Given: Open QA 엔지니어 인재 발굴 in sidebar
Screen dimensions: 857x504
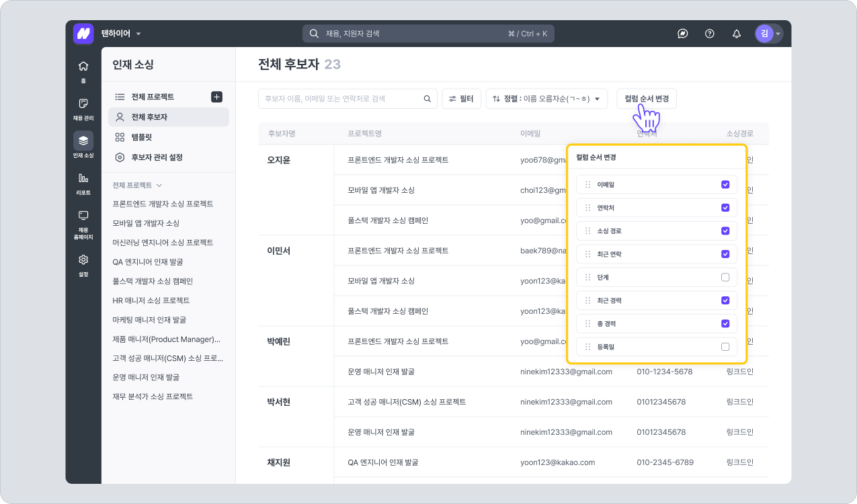Looking at the screenshot, I should [147, 261].
